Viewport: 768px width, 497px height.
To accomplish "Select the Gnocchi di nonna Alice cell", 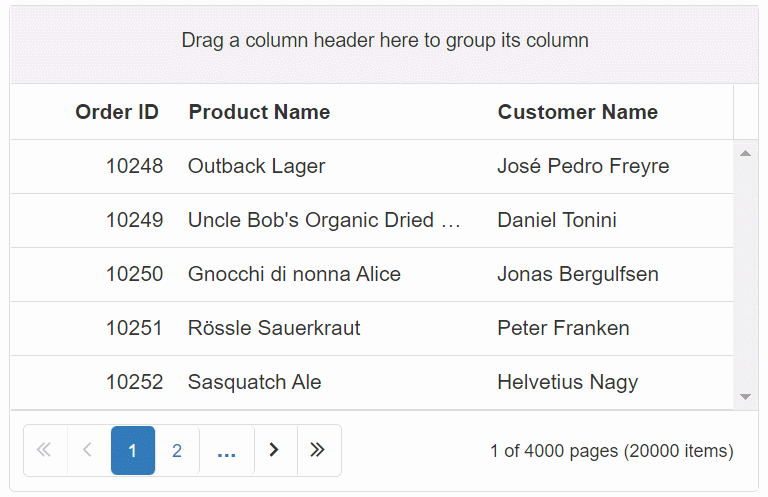I will [294, 274].
